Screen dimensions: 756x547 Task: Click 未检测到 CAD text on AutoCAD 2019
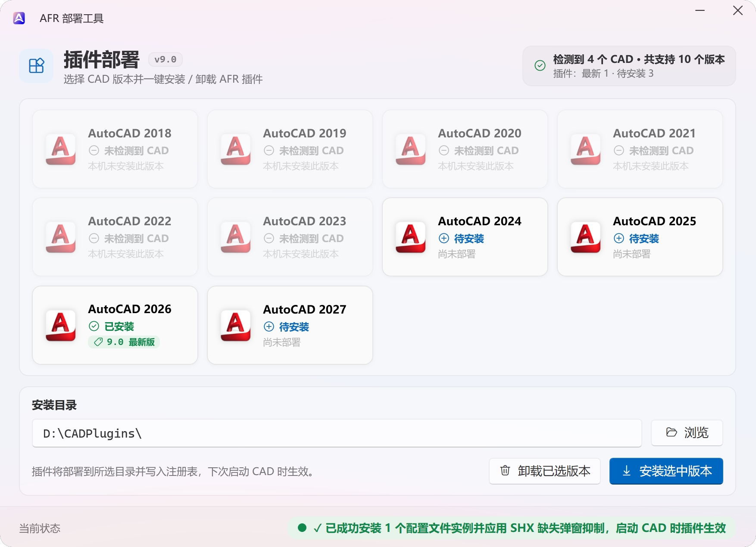coord(312,151)
